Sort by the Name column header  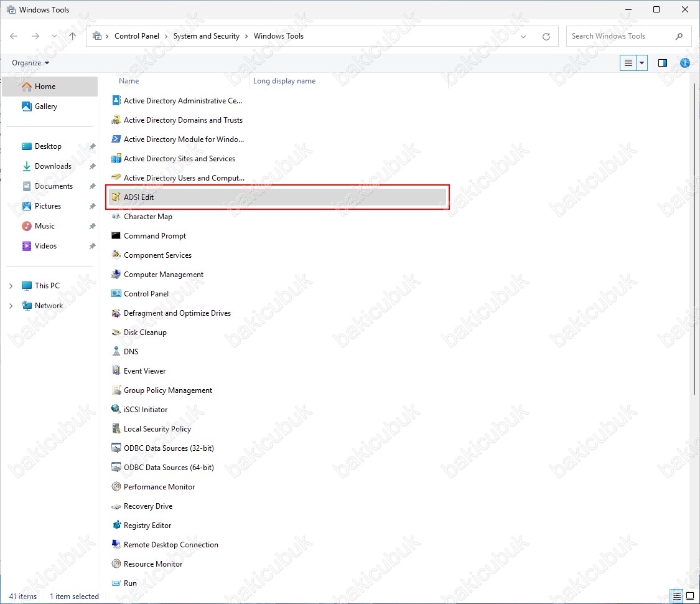129,81
